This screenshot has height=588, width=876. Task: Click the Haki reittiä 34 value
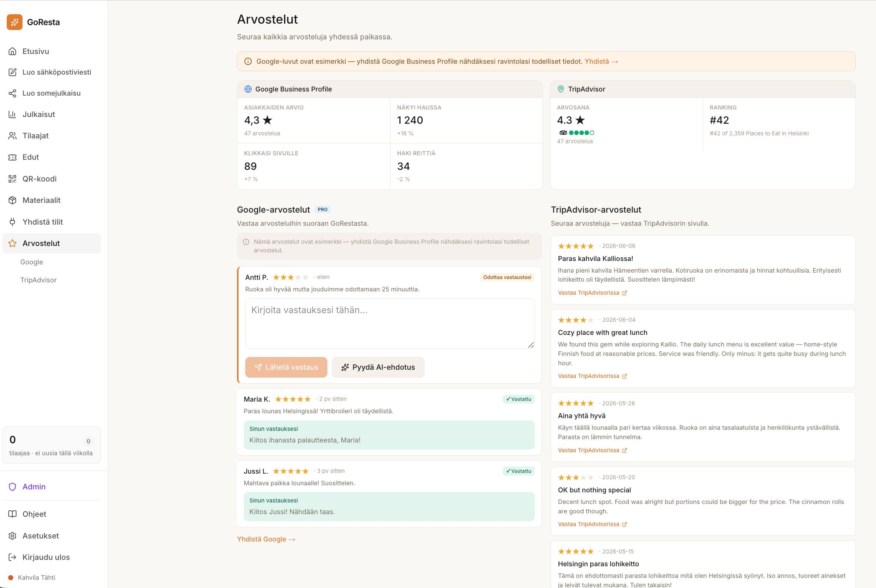click(x=403, y=166)
